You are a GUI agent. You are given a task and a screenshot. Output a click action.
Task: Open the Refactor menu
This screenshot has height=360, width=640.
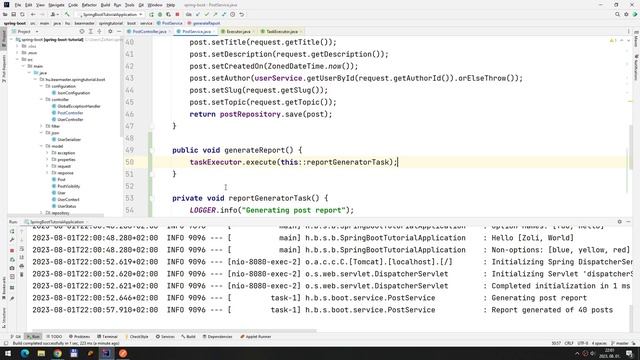pyautogui.click(x=89, y=5)
